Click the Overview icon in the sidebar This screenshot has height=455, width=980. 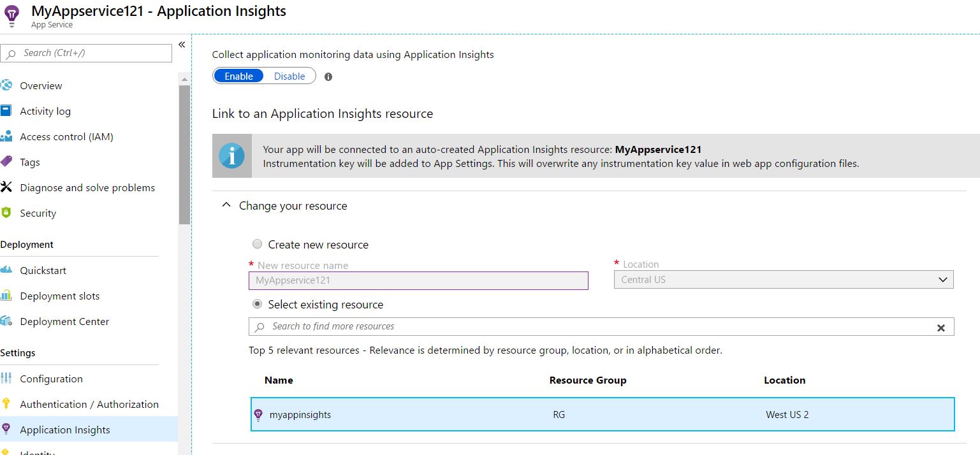(10, 85)
